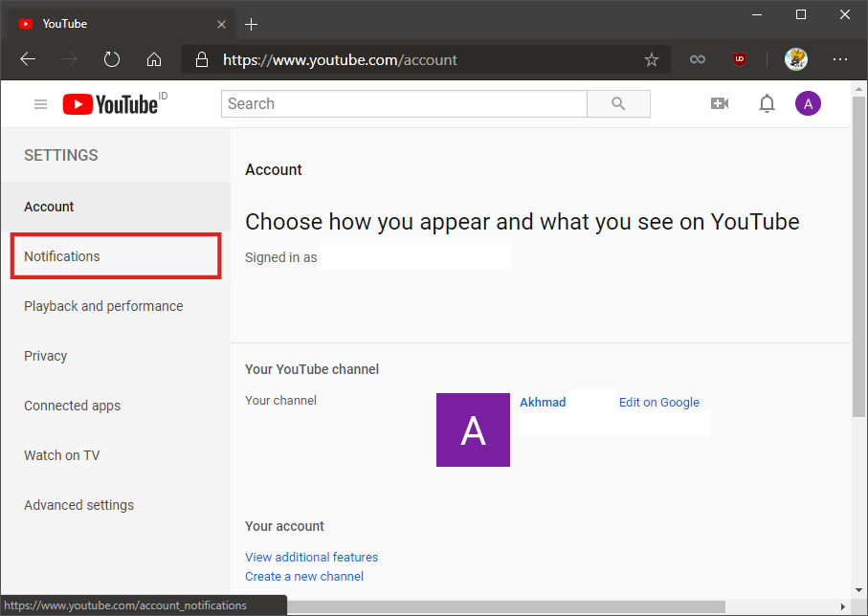The image size is (868, 616).
Task: Select Notifications in settings sidebar
Action: click(x=62, y=256)
